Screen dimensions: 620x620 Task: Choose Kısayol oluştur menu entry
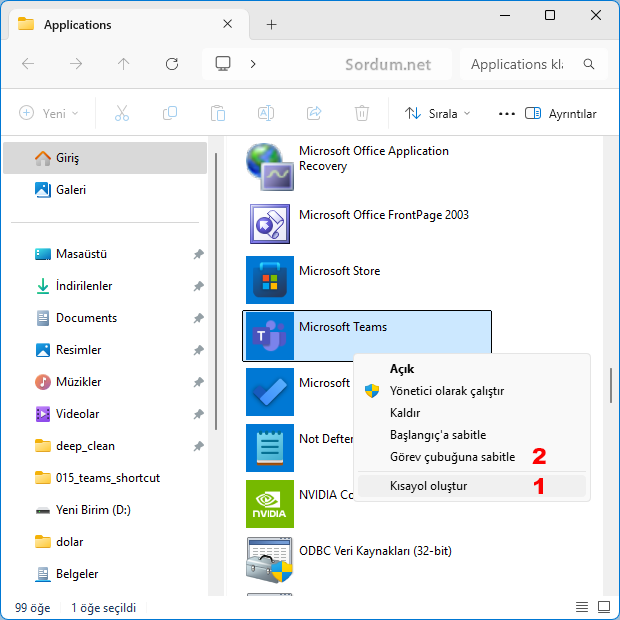(x=472, y=486)
